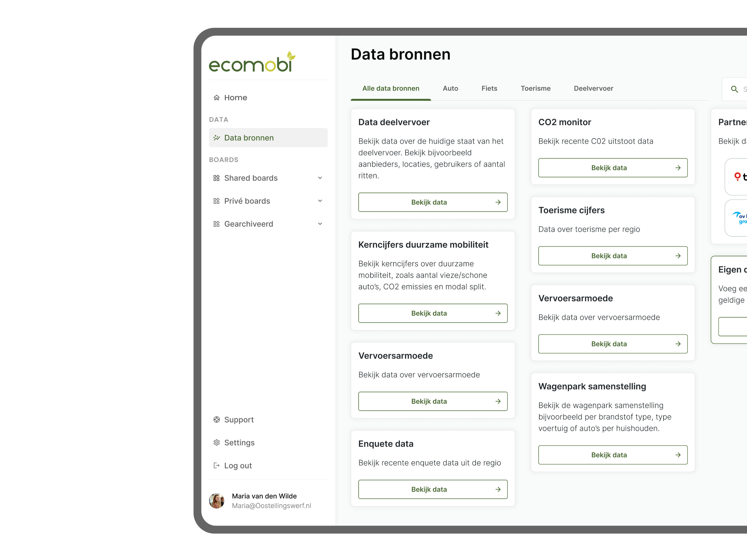Expand the Privé boards section chevron

320,201
